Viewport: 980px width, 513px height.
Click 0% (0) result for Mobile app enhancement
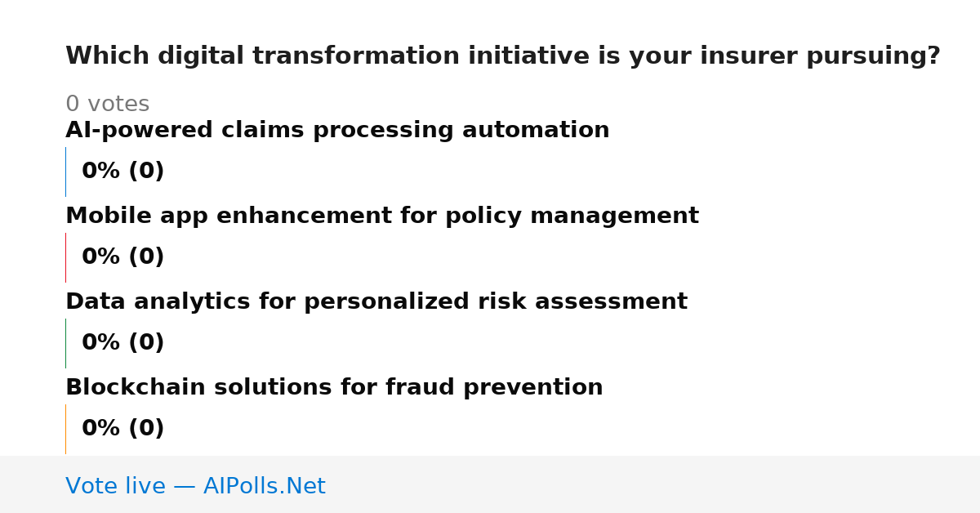pos(123,257)
